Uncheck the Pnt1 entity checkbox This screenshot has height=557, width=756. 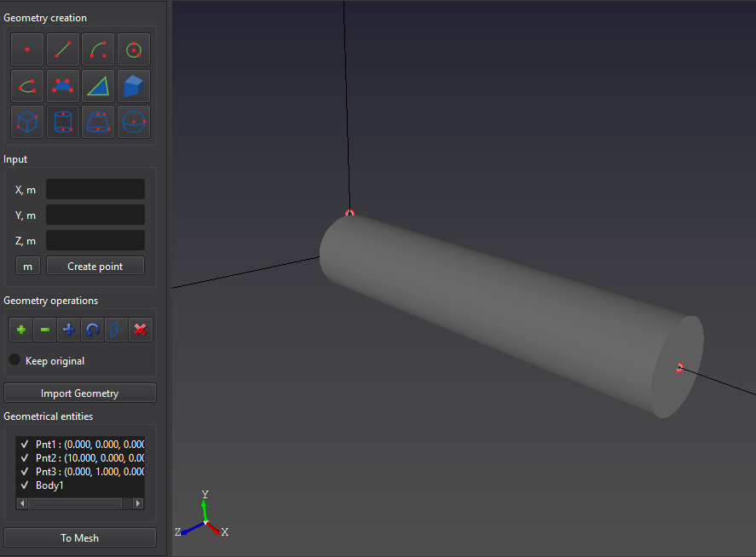[x=25, y=445]
